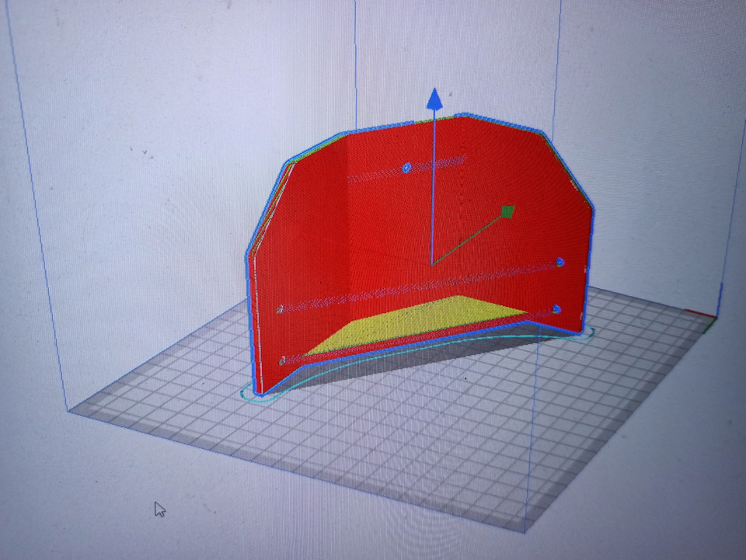Click the long dotted line across model middle
The image size is (746, 560).
click(x=419, y=286)
